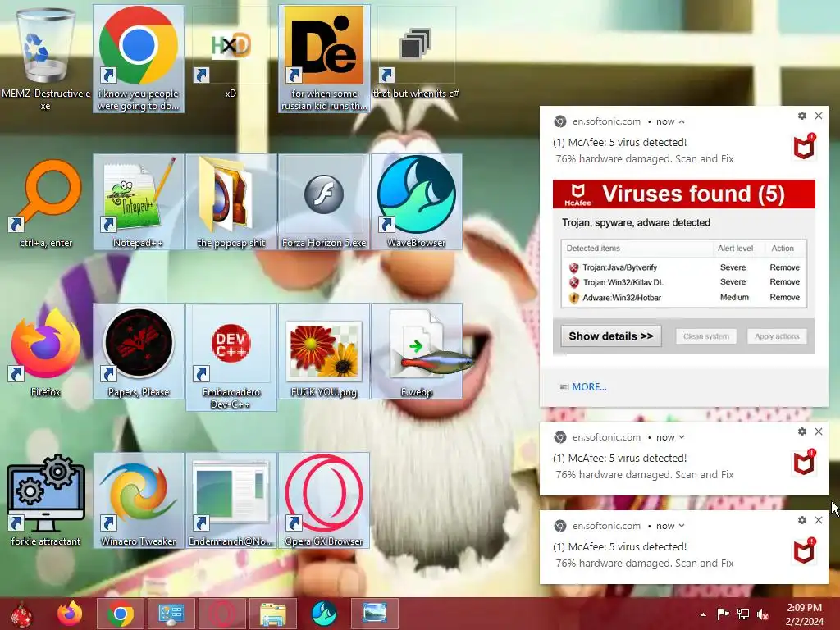Select 'the popcap shit' folder

point(231,202)
